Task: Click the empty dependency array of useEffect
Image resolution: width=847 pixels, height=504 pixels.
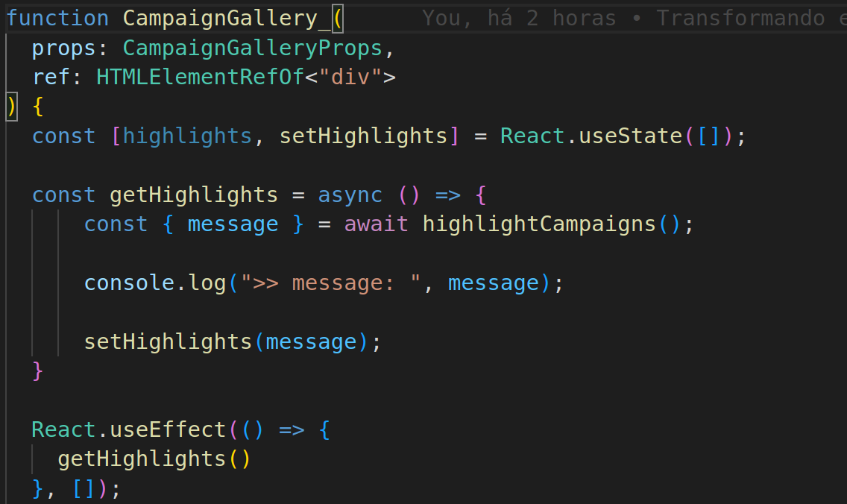Action: [84, 488]
